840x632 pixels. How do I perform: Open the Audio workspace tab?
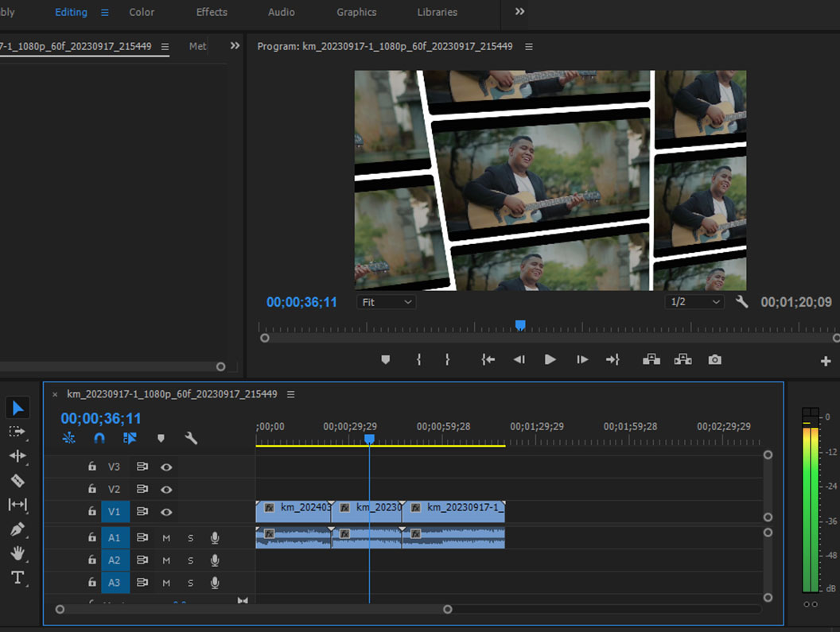[281, 12]
